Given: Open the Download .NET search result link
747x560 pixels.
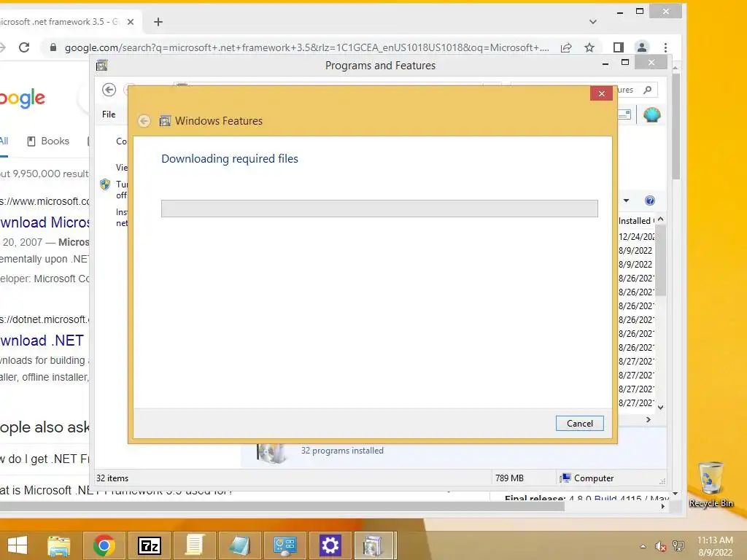Looking at the screenshot, I should click(42, 341).
